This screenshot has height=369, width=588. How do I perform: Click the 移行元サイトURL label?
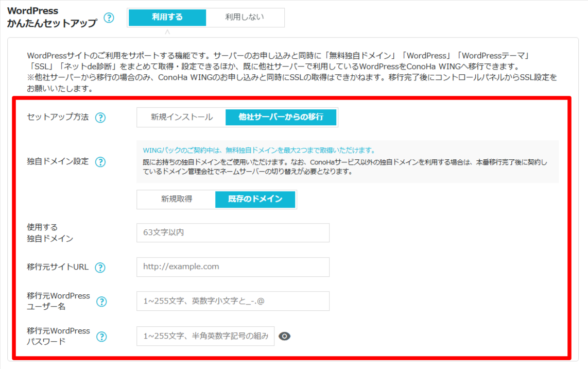coord(58,267)
